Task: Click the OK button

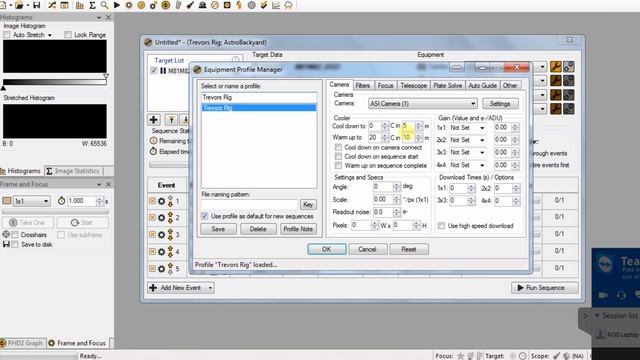Action: pyautogui.click(x=327, y=249)
